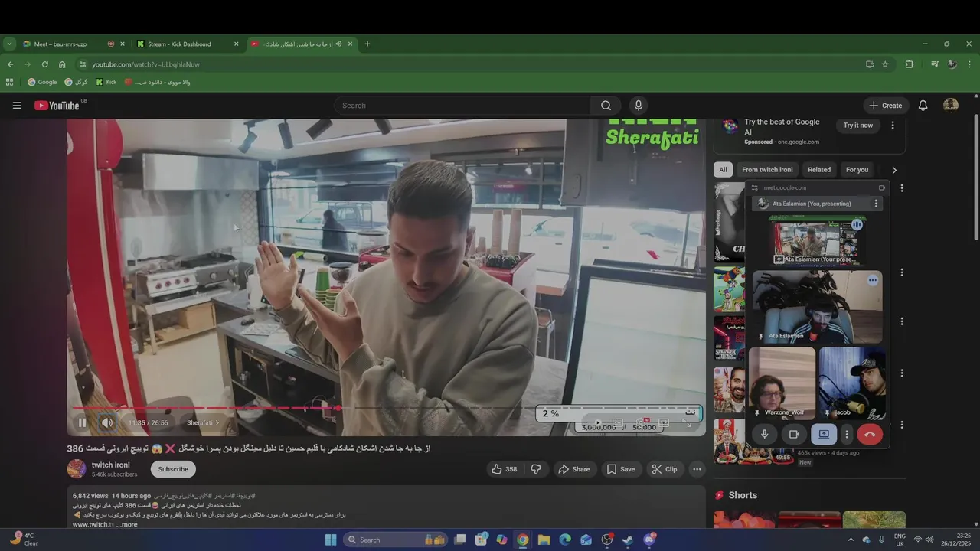This screenshot has width=980, height=551.
Task: Expand the description with ...more
Action: coord(127,525)
